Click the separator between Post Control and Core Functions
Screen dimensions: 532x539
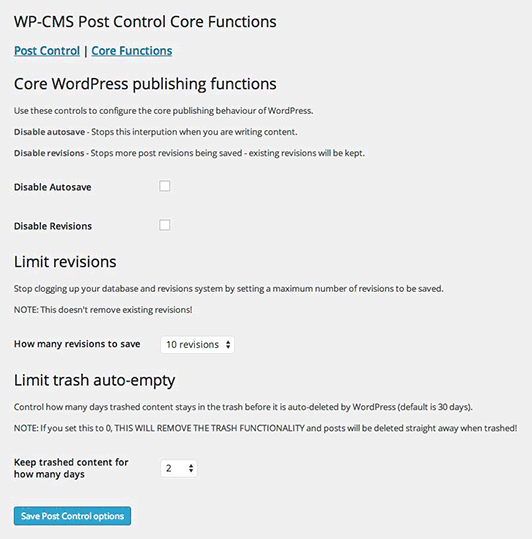click(x=86, y=52)
